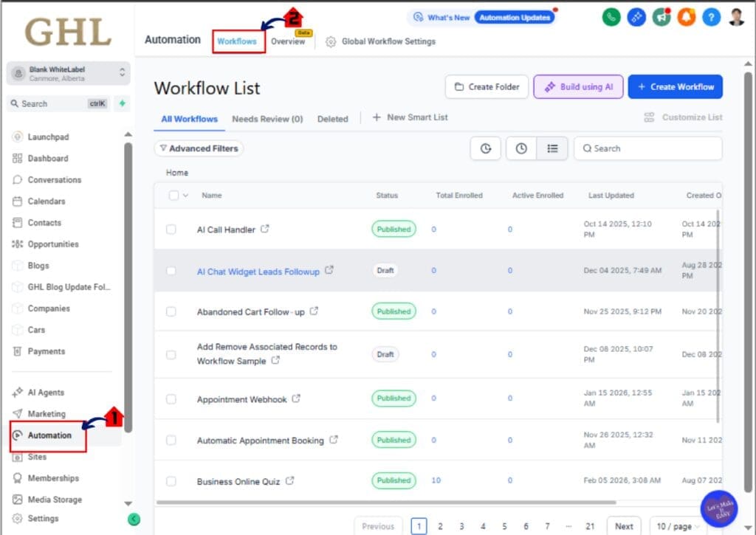The height and width of the screenshot is (535, 756).
Task: Open the blue help question mark icon
Action: (x=711, y=18)
